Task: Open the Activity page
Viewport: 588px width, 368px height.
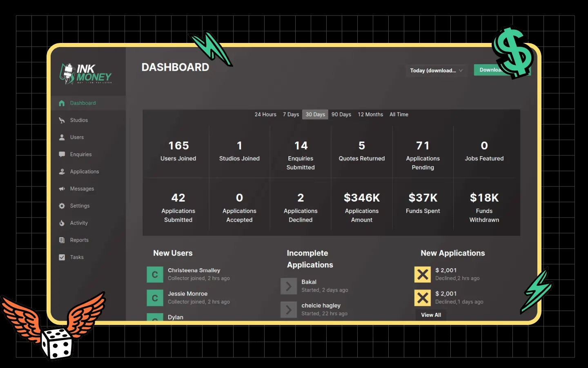Action: click(79, 223)
